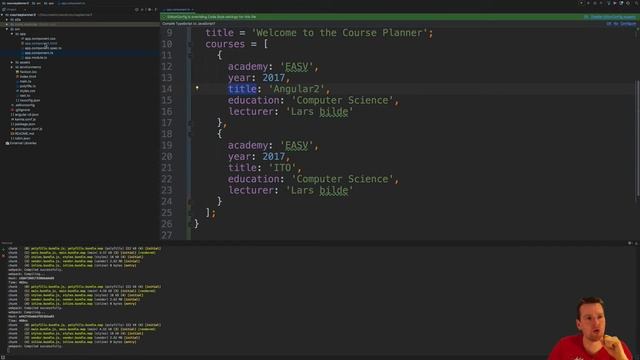Expand the e2e folder

(x=7, y=20)
